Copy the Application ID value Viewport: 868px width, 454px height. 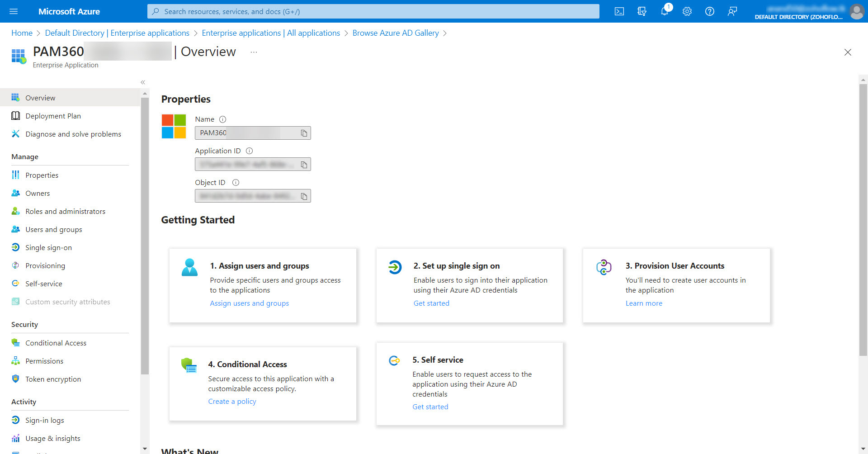304,164
